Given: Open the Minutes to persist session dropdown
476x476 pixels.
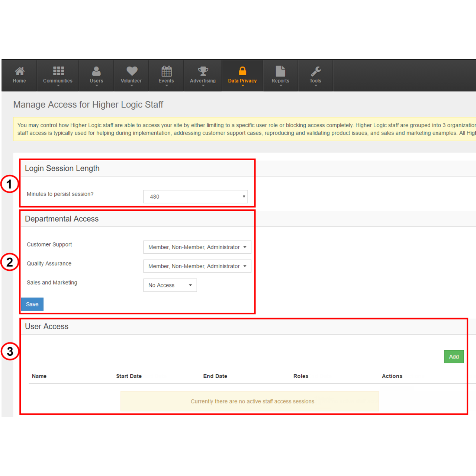Looking at the screenshot, I should [x=196, y=197].
